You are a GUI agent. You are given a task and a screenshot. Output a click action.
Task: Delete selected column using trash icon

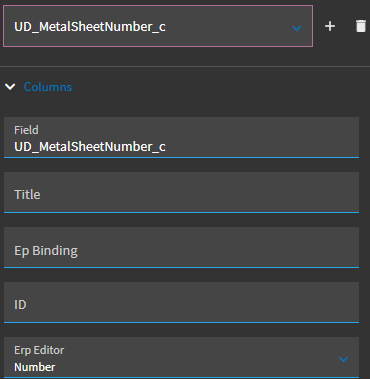pos(361,26)
